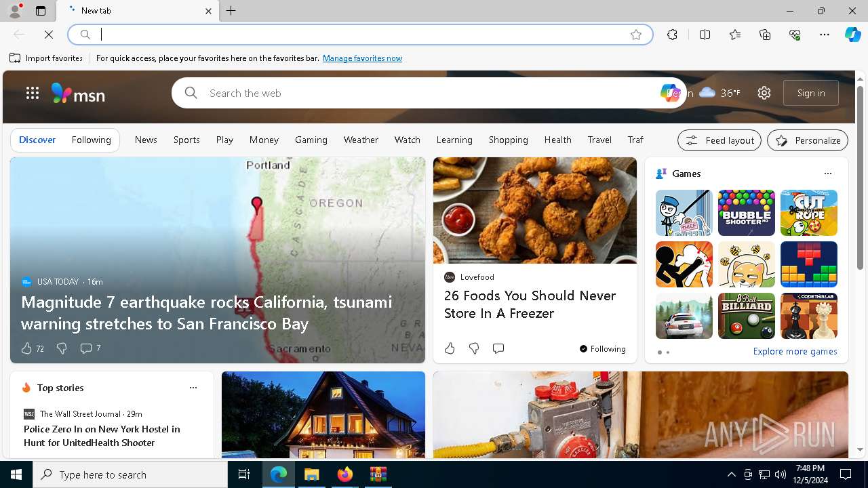Open Feed layout options

pos(719,140)
